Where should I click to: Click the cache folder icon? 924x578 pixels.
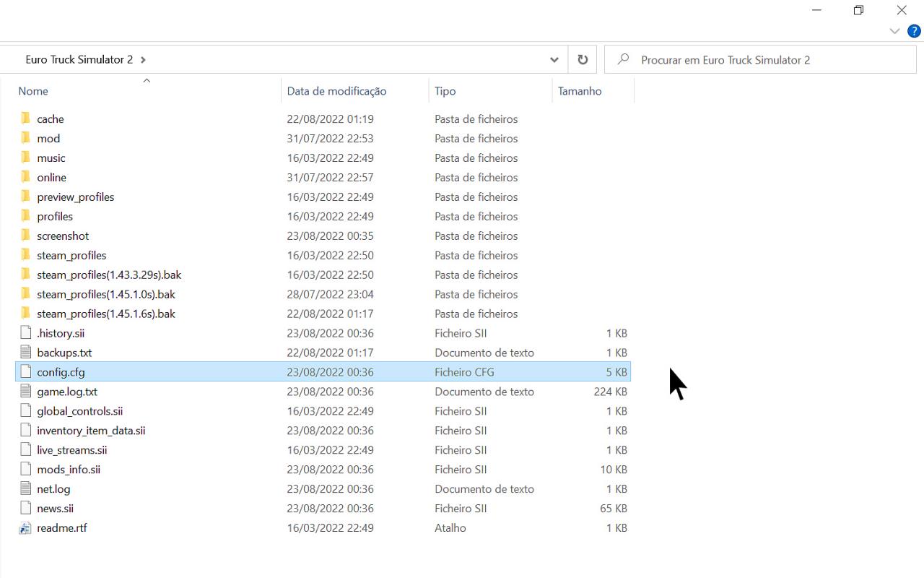(26, 118)
